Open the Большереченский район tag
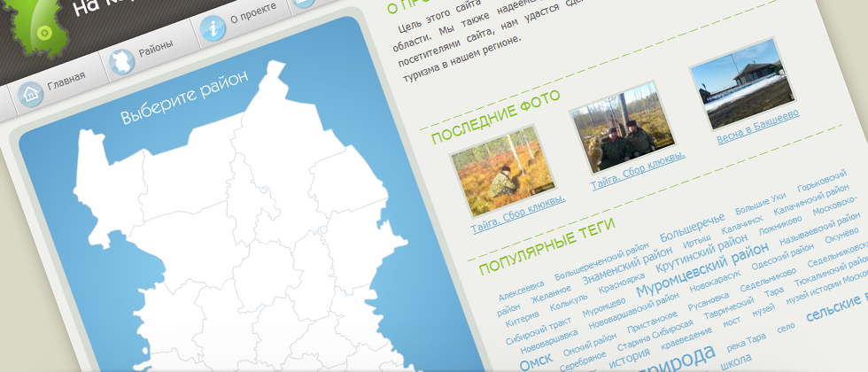The height and width of the screenshot is (372, 868). [601, 260]
